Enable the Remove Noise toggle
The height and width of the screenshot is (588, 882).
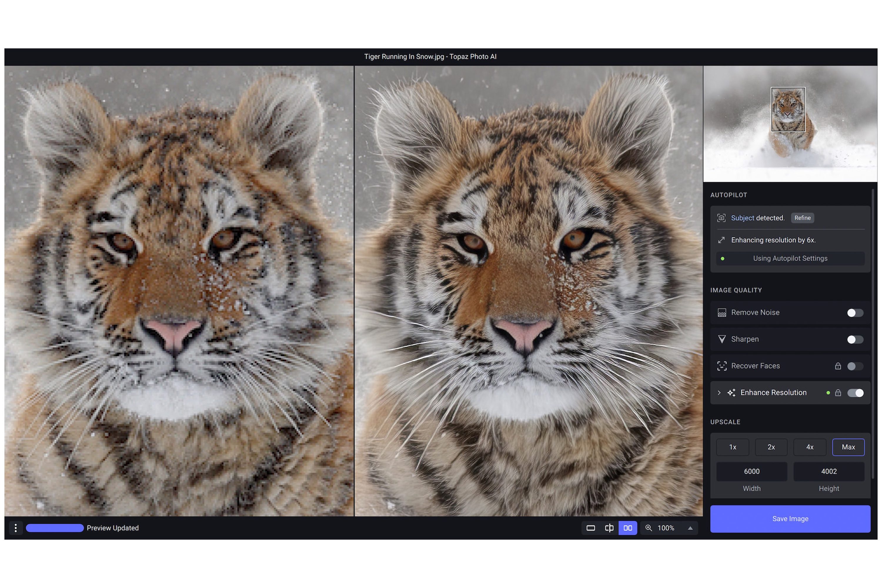pyautogui.click(x=855, y=313)
